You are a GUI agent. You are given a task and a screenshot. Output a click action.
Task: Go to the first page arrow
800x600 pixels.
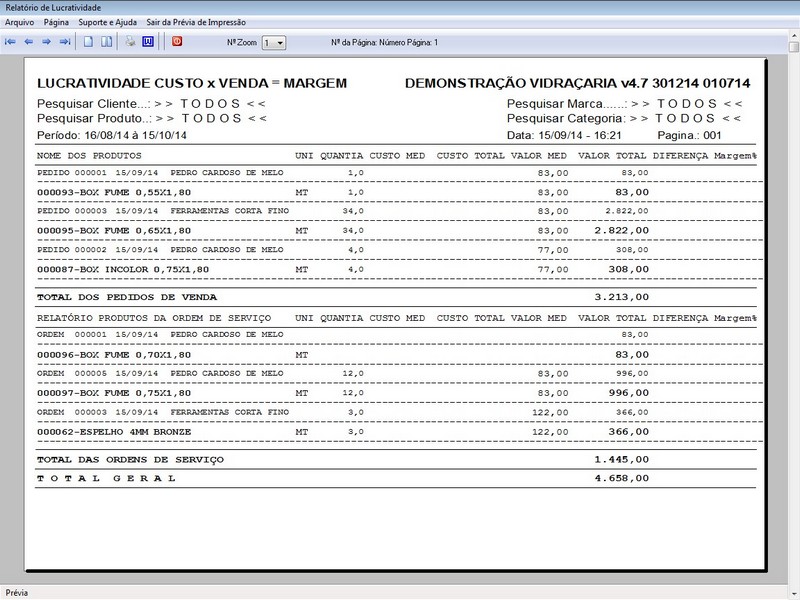[x=10, y=42]
